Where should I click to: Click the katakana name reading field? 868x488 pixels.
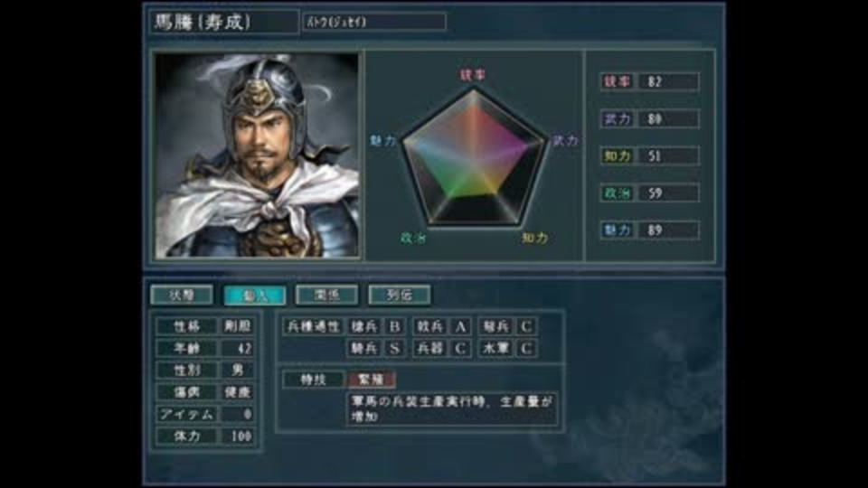[373, 22]
